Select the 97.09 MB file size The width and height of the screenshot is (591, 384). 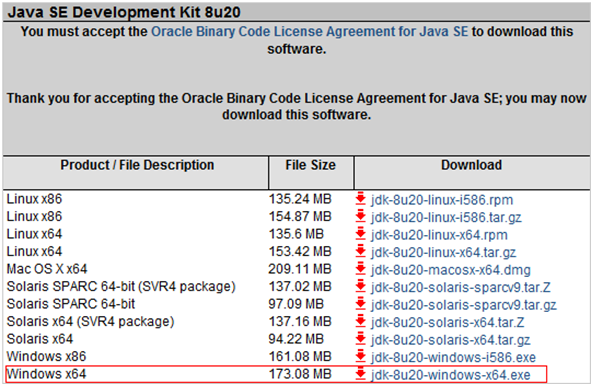(296, 304)
